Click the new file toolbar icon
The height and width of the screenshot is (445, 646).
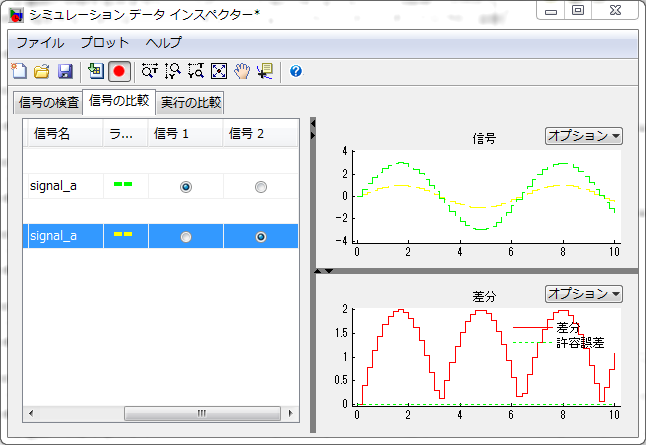(19, 71)
